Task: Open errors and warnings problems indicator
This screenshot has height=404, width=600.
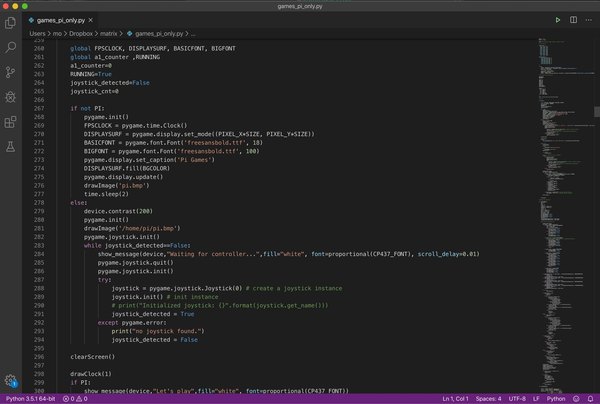Action: coord(75,399)
